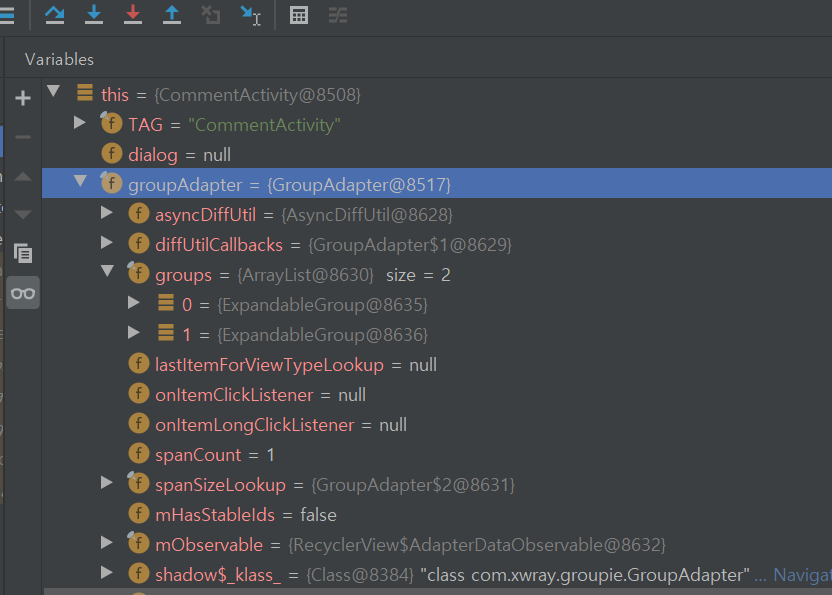Click the {AsyncDiffUtil@8628} value

coord(367,215)
